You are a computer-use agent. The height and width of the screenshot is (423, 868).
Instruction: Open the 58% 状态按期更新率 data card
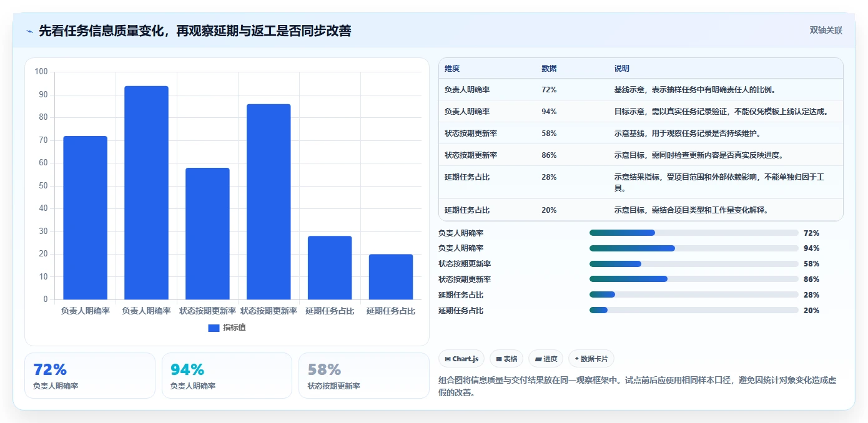pos(364,376)
